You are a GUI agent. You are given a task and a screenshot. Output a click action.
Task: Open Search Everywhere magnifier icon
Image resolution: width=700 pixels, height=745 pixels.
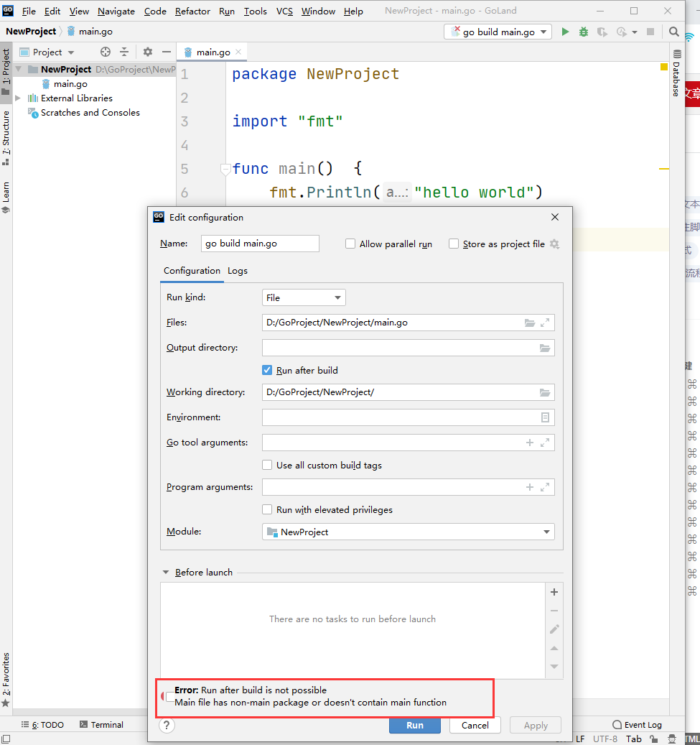674,32
